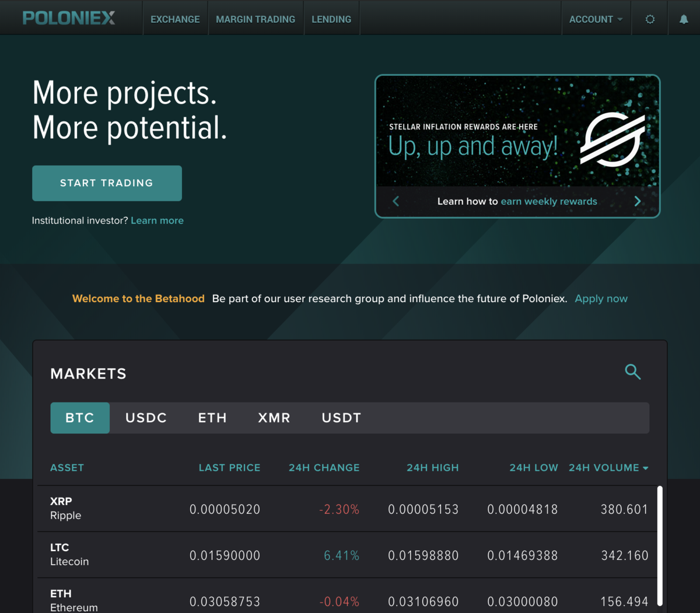The width and height of the screenshot is (700, 613).
Task: Show previous banner slide arrow
Action: [396, 201]
